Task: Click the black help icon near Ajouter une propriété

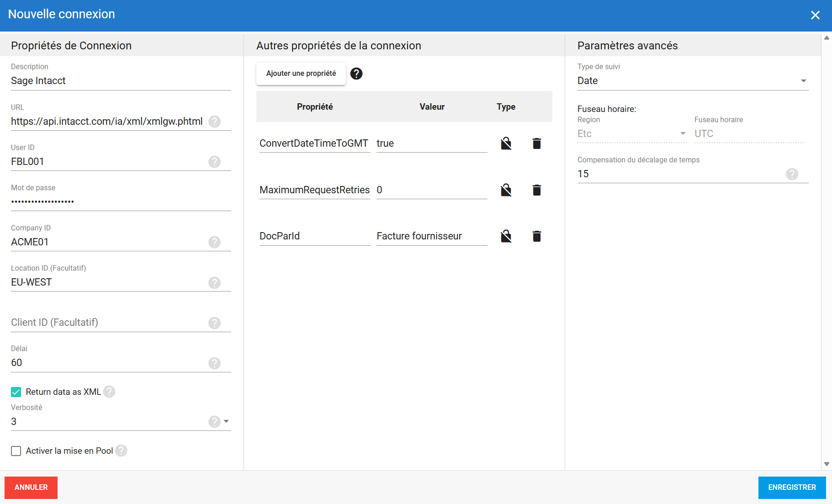Action: (x=356, y=74)
